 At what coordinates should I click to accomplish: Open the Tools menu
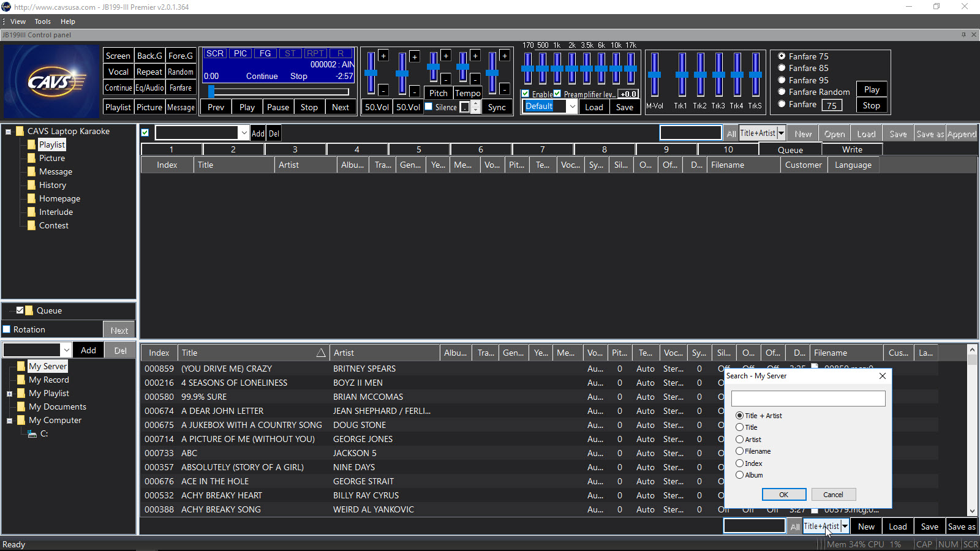[x=43, y=21]
